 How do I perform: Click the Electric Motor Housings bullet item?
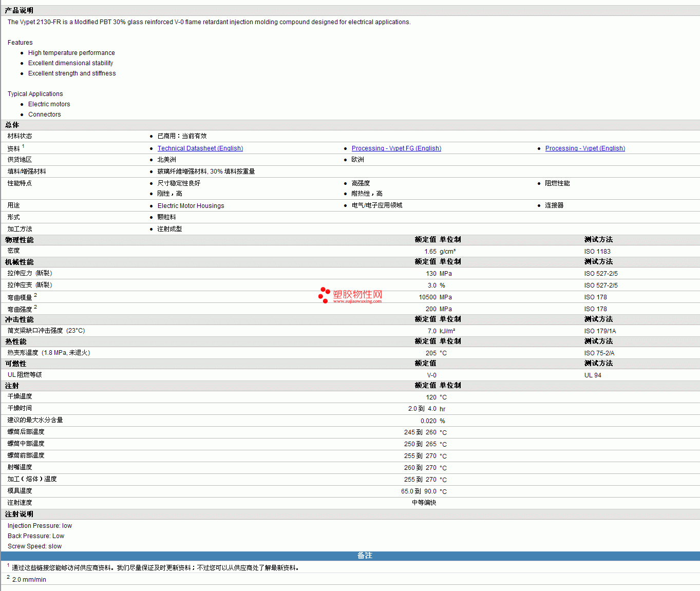(x=191, y=206)
